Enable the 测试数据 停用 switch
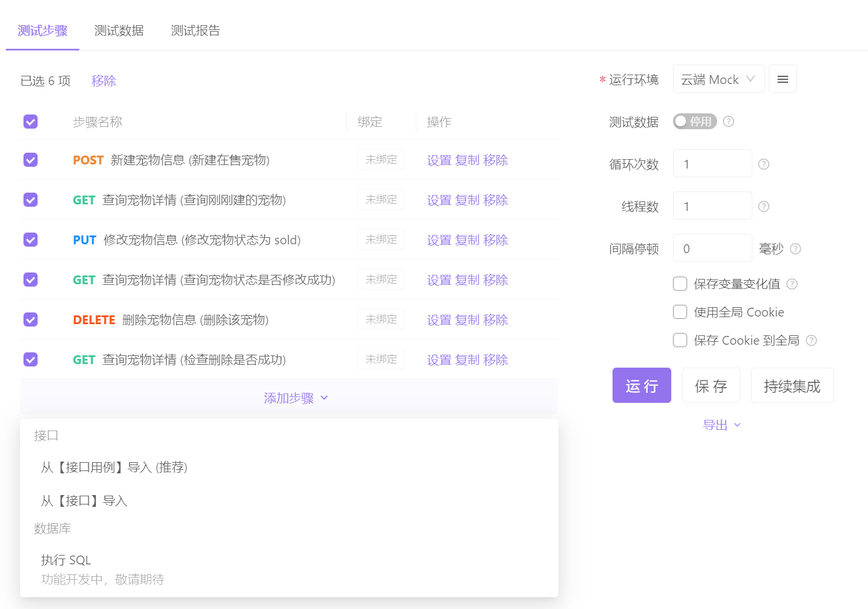 pos(695,122)
